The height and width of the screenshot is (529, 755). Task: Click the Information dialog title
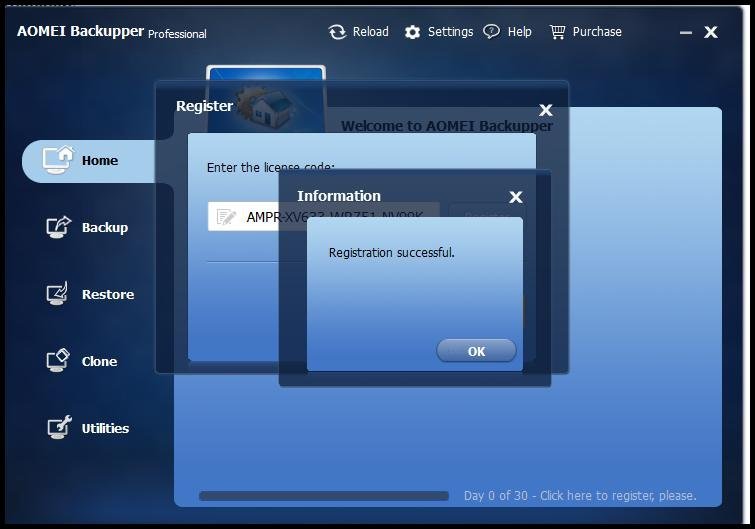tap(339, 196)
